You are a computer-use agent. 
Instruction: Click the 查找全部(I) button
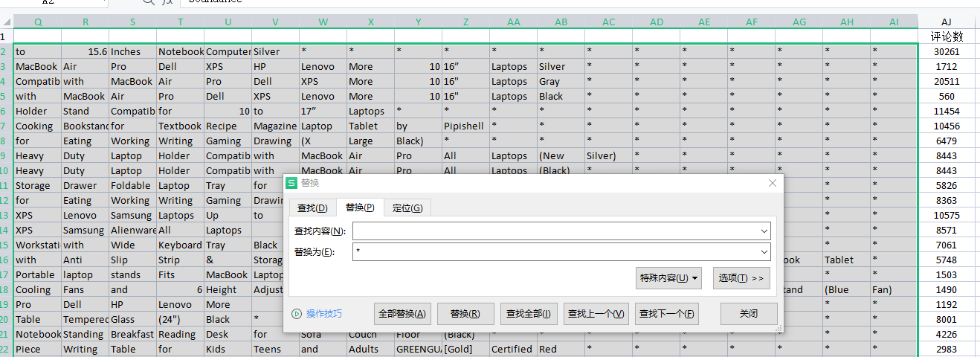(x=528, y=314)
